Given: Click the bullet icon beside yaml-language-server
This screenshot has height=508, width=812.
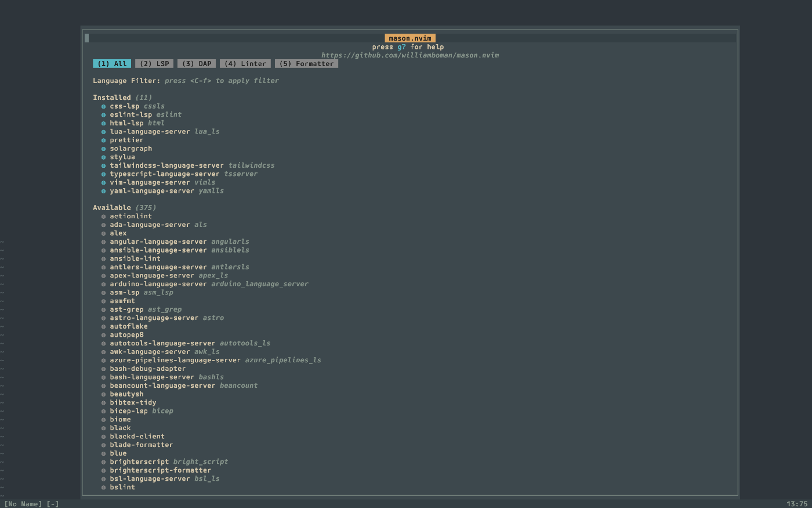Looking at the screenshot, I should [104, 191].
